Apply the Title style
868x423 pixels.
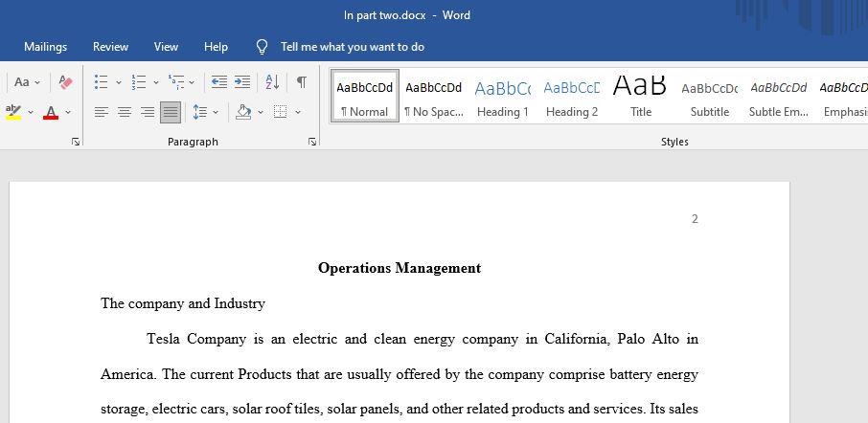click(x=641, y=96)
